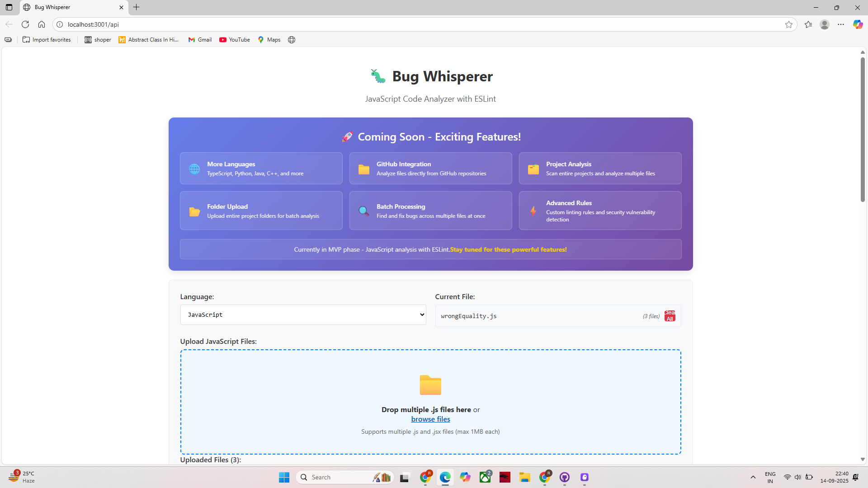Click the GitHub Integration folder icon
Viewport: 868px width, 488px height.
[x=364, y=169]
